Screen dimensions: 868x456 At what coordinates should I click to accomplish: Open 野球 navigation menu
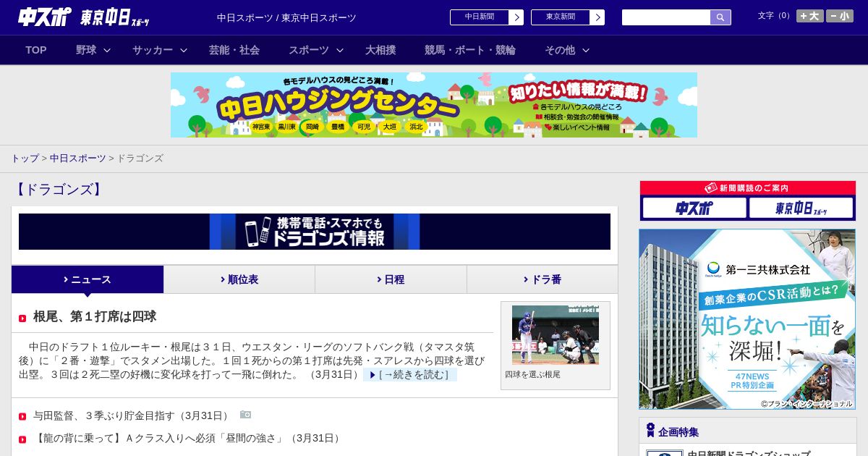tap(86, 50)
